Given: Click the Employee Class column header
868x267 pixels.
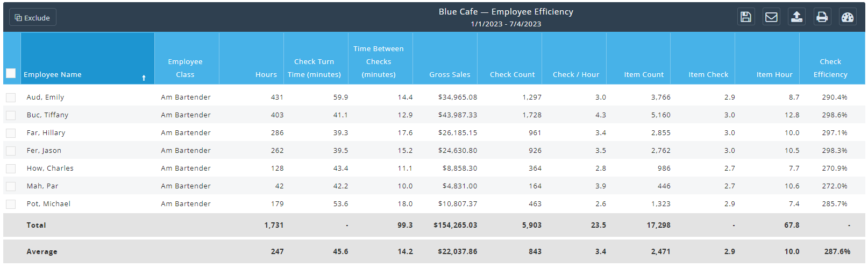Looking at the screenshot, I should pos(185,68).
